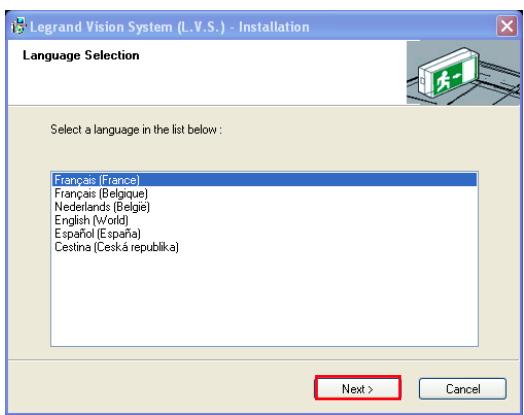Select Español (España) language
The width and height of the screenshot is (524, 415).
pyautogui.click(x=264, y=234)
